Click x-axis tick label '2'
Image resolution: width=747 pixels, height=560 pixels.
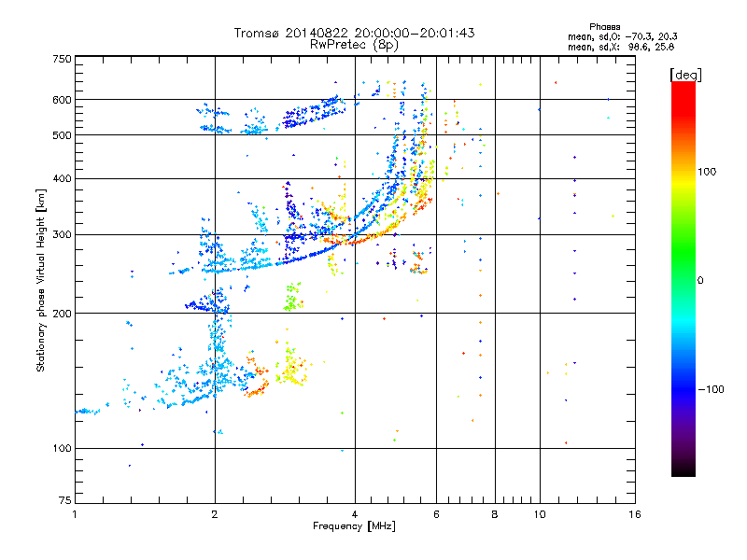(x=215, y=514)
